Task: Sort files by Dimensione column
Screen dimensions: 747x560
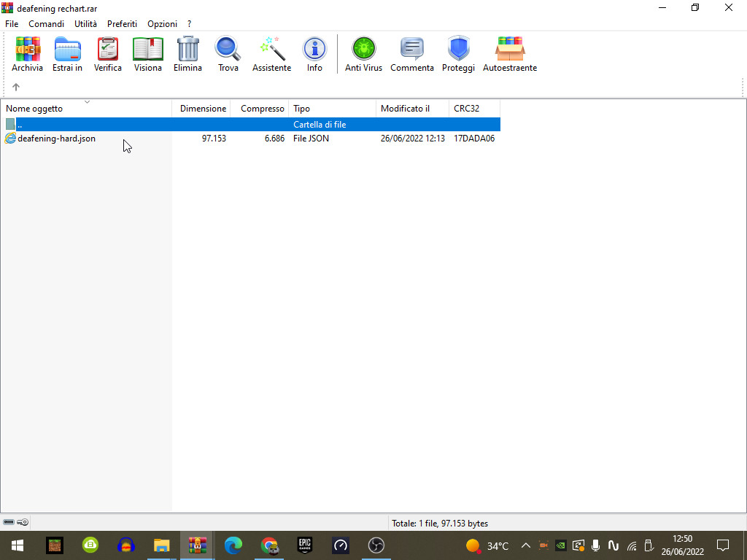Action: [x=201, y=109]
